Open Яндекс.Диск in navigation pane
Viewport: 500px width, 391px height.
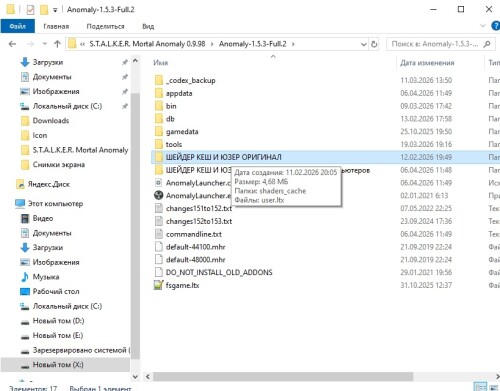pyautogui.click(x=49, y=184)
